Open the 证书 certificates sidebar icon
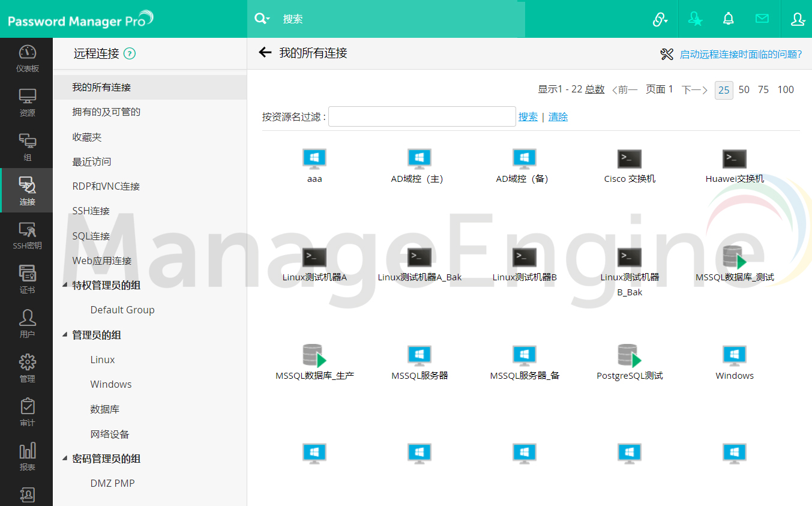Image resolution: width=812 pixels, height=506 pixels. tap(28, 274)
